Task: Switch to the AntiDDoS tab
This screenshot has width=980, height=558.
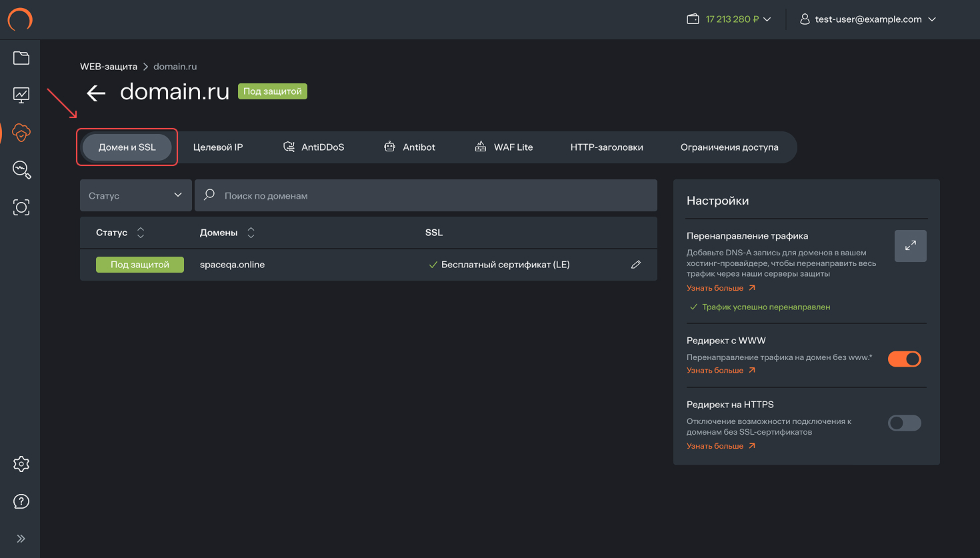Action: point(313,147)
